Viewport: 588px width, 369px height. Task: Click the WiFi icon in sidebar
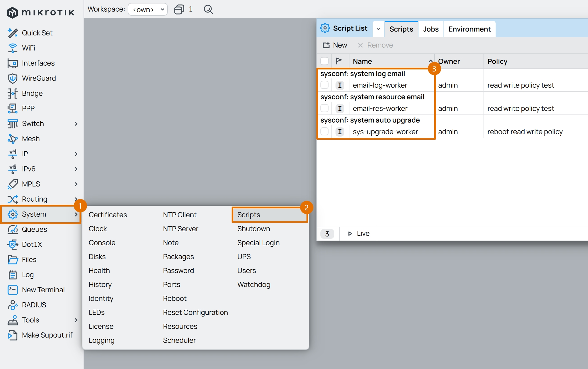[x=12, y=48]
